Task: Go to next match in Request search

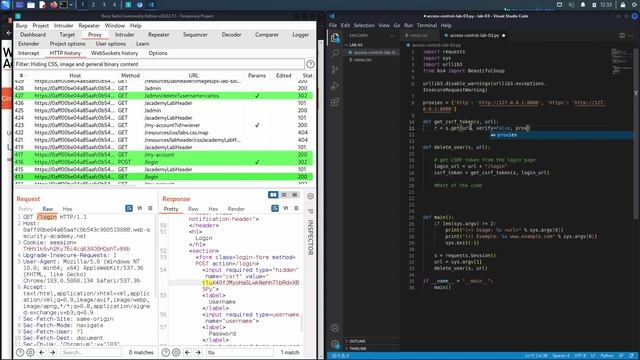Action: [x=52, y=352]
